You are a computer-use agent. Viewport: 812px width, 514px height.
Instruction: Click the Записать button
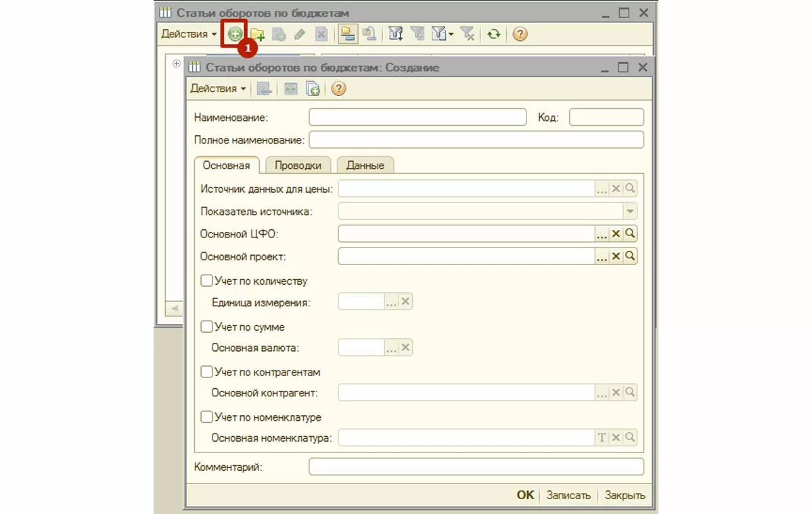[568, 495]
